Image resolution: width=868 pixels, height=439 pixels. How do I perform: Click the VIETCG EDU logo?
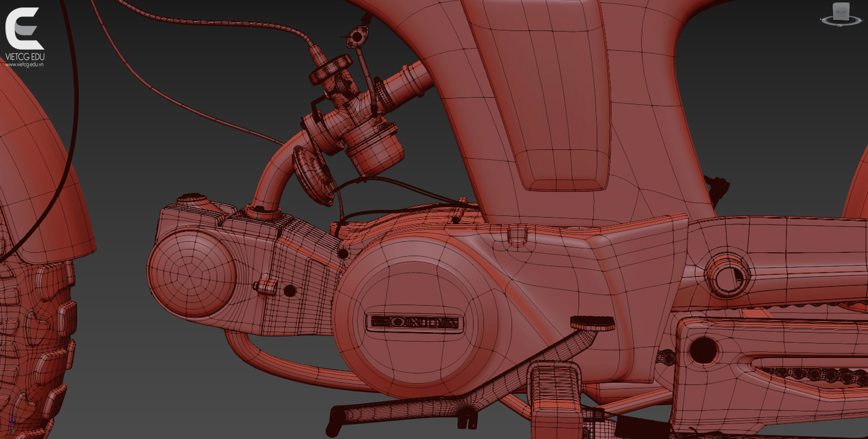coord(24,29)
